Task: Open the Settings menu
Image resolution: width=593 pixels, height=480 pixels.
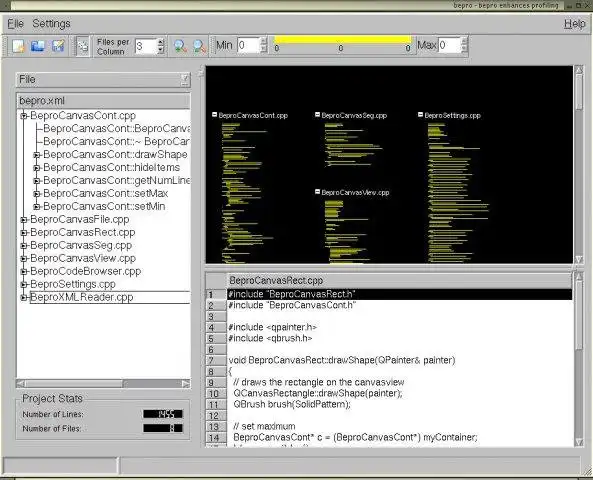Action: click(51, 23)
